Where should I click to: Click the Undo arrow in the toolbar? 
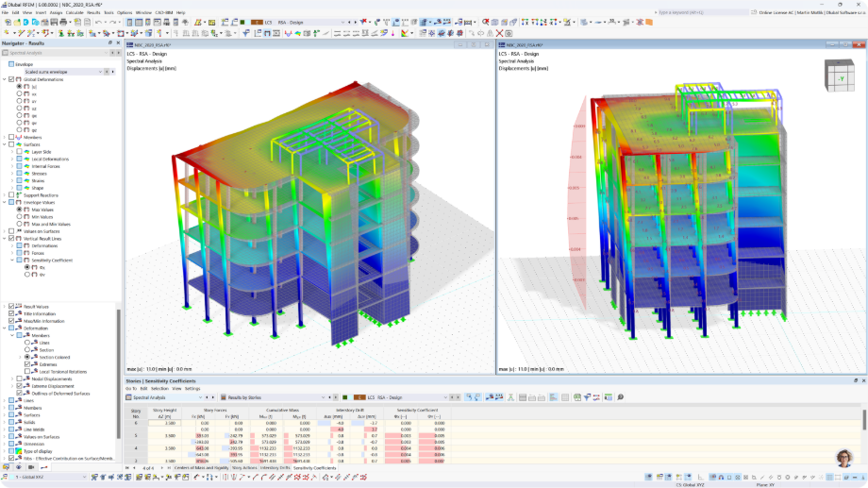point(98,22)
